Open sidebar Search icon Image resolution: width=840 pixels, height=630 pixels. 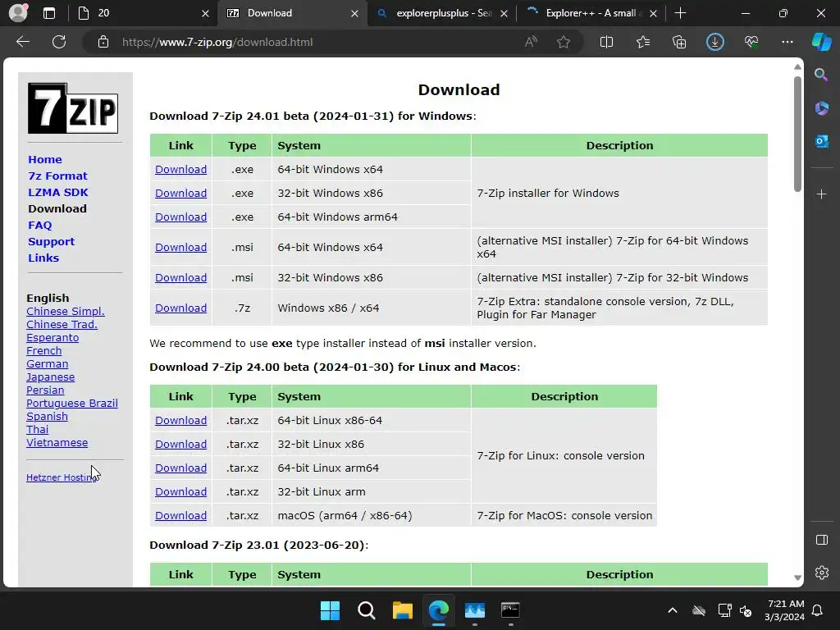coord(821,75)
